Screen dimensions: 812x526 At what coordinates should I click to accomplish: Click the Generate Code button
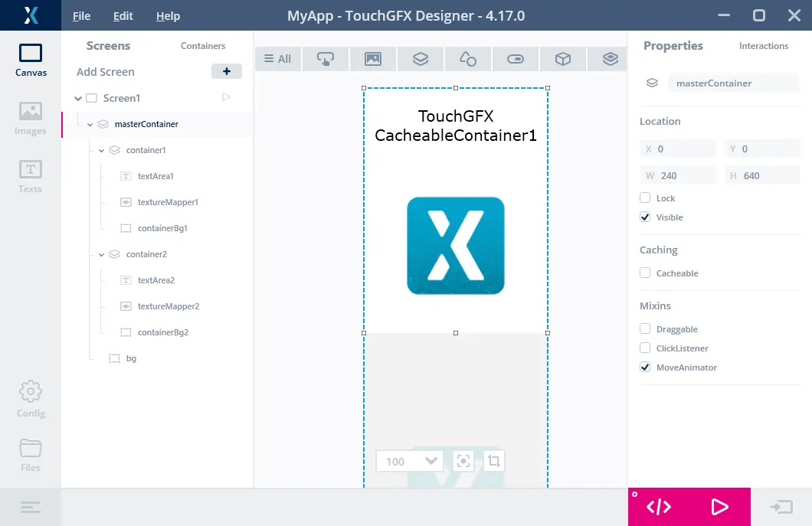tap(659, 507)
